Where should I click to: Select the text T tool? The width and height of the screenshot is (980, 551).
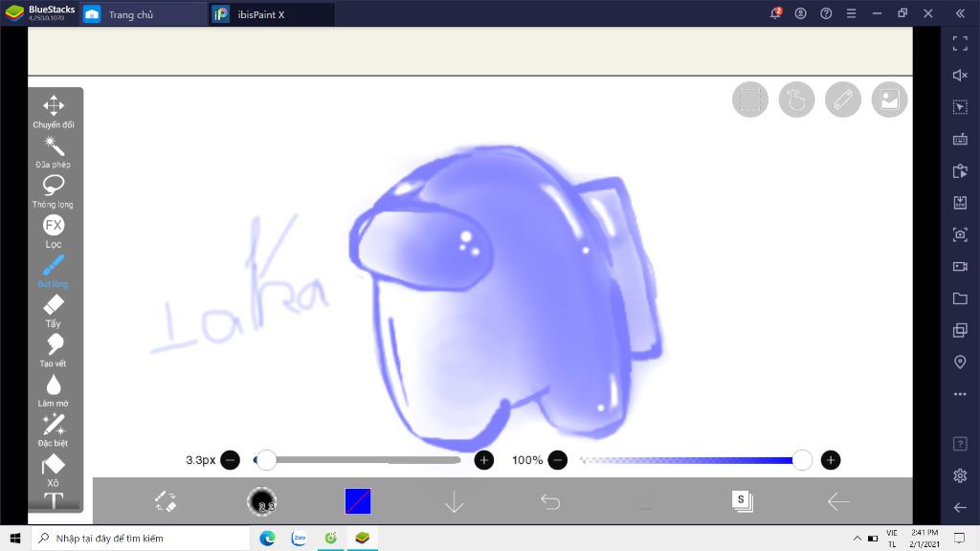click(54, 500)
